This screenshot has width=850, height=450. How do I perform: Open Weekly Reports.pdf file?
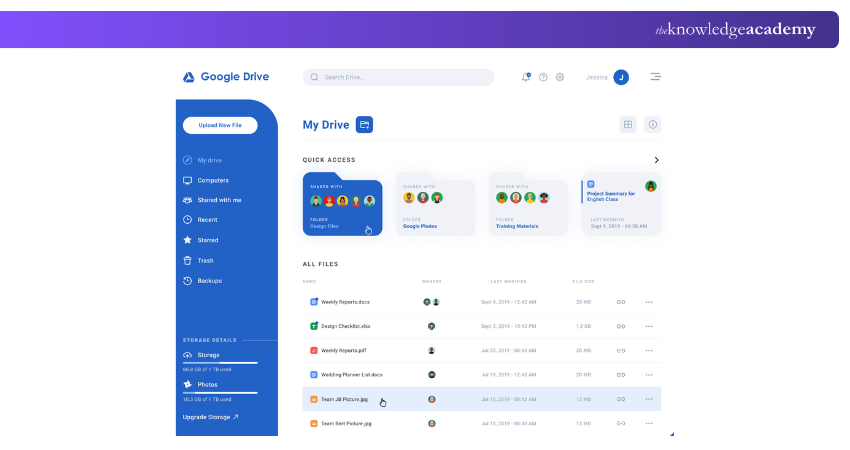344,351
